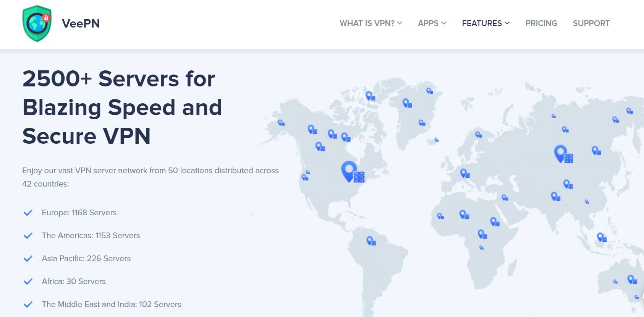Click the server pin over East Africa
The image size is (644, 317).
[495, 222]
